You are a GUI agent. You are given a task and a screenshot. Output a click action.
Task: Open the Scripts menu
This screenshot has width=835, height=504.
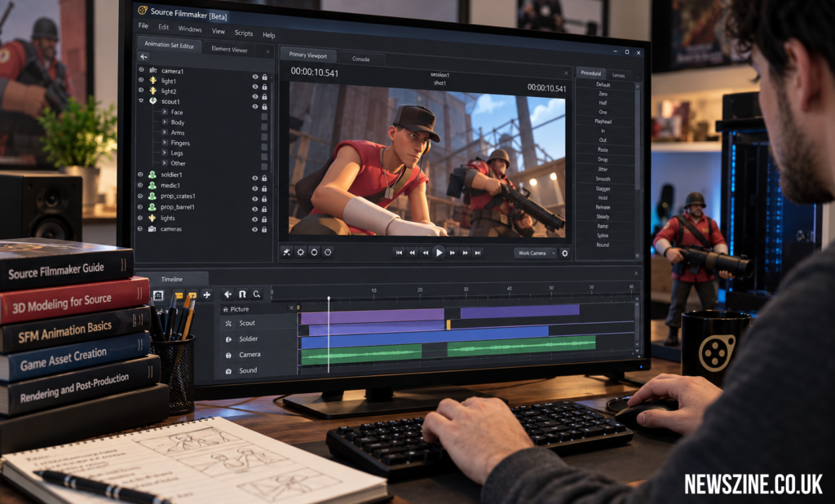click(x=243, y=33)
